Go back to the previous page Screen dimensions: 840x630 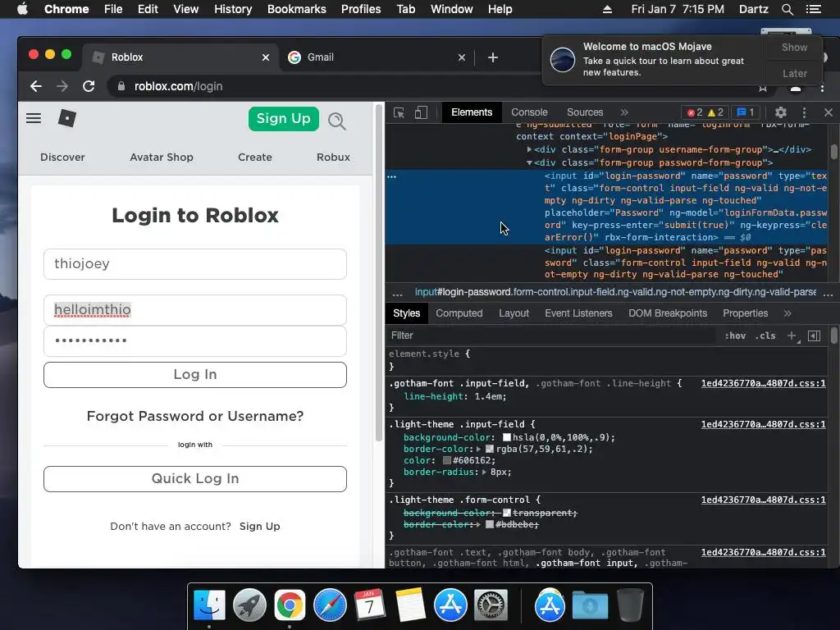pos(36,86)
